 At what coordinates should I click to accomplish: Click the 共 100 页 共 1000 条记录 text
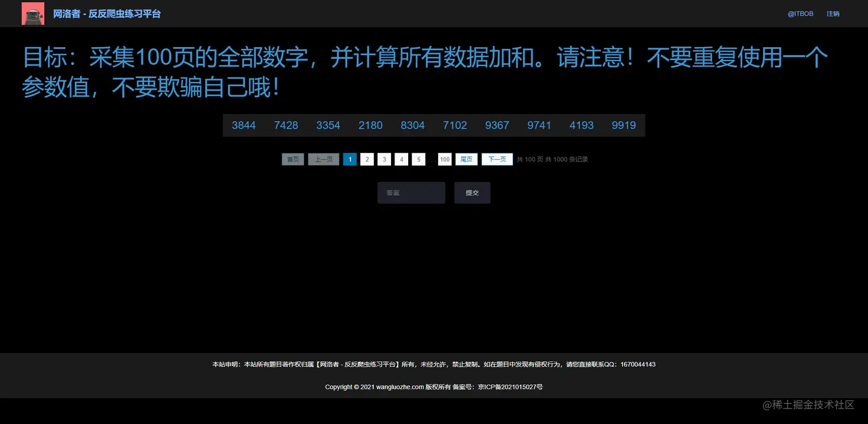(552, 159)
